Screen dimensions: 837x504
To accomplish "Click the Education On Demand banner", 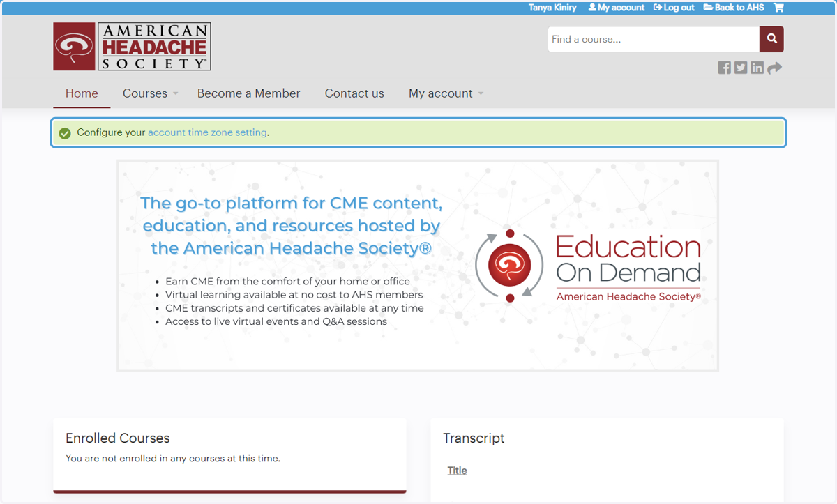I will pyautogui.click(x=418, y=266).
